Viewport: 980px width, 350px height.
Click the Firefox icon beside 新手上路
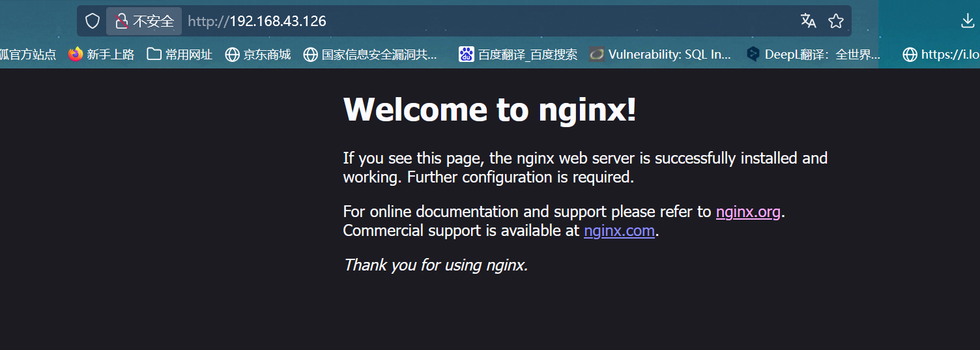pos(76,54)
